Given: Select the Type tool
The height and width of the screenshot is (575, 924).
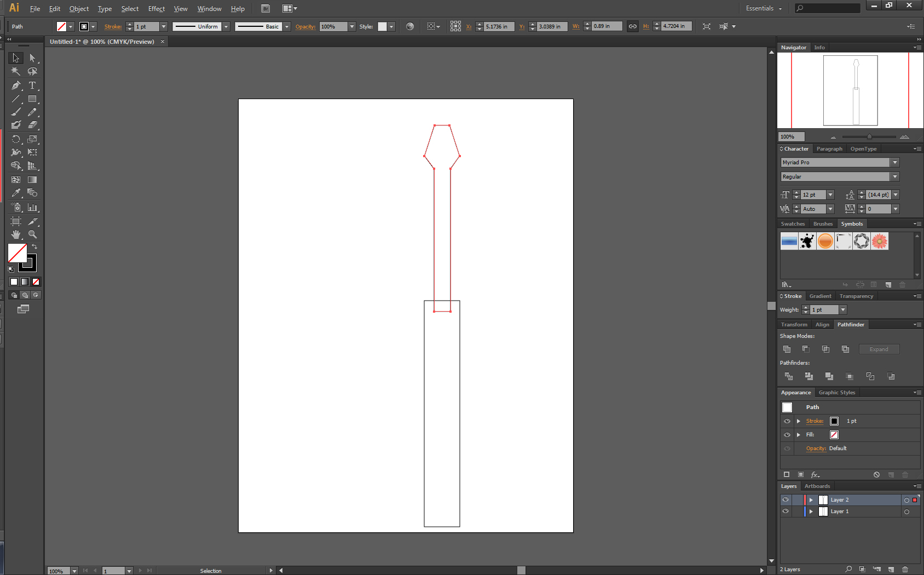Looking at the screenshot, I should pyautogui.click(x=33, y=85).
